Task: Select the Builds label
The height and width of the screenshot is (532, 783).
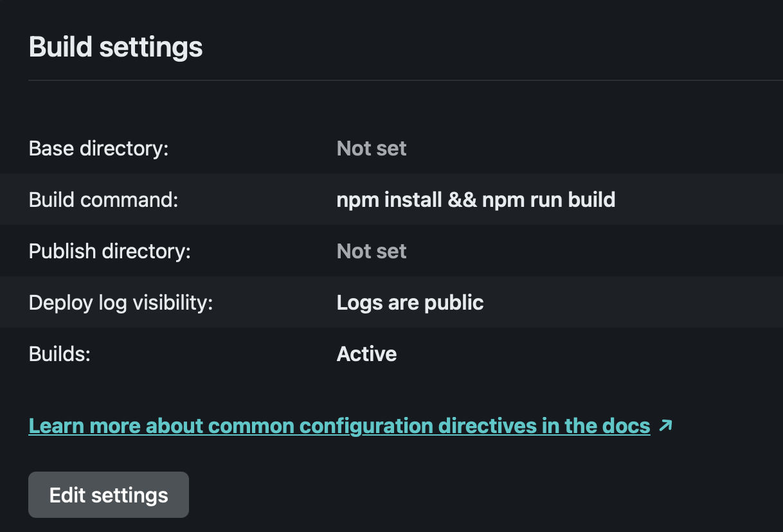Action: tap(60, 354)
